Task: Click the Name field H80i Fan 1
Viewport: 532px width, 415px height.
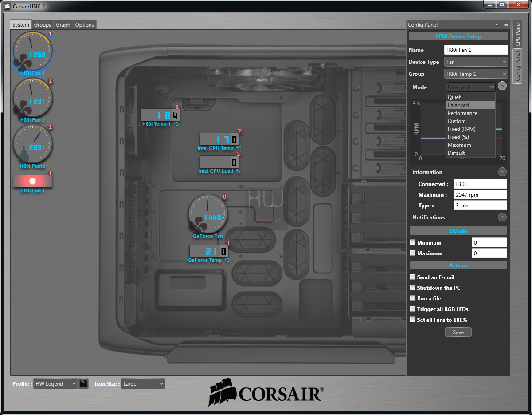Action: [x=476, y=50]
